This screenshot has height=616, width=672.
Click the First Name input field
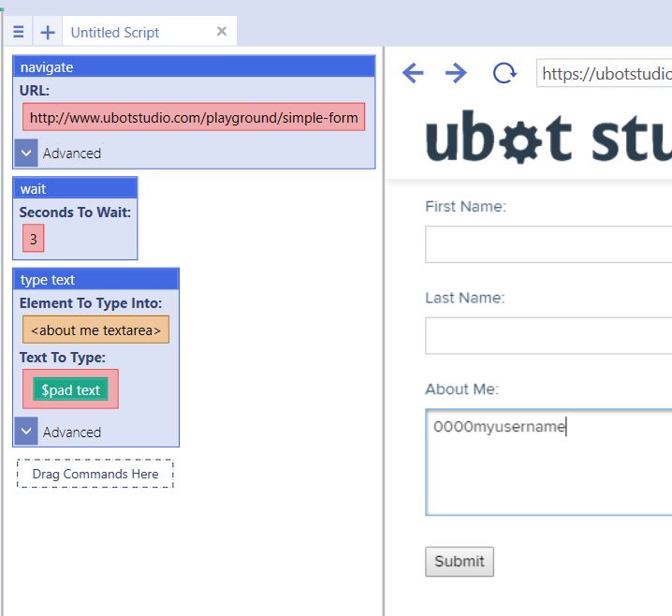548,244
